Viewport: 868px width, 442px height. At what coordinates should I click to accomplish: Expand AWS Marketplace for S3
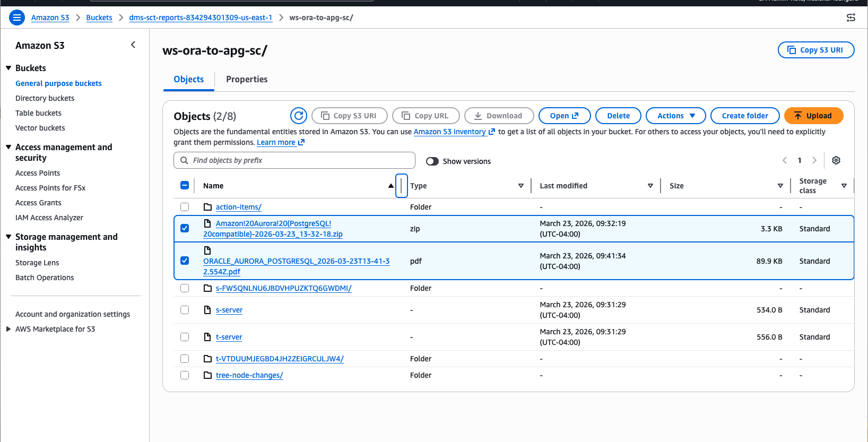coord(8,329)
